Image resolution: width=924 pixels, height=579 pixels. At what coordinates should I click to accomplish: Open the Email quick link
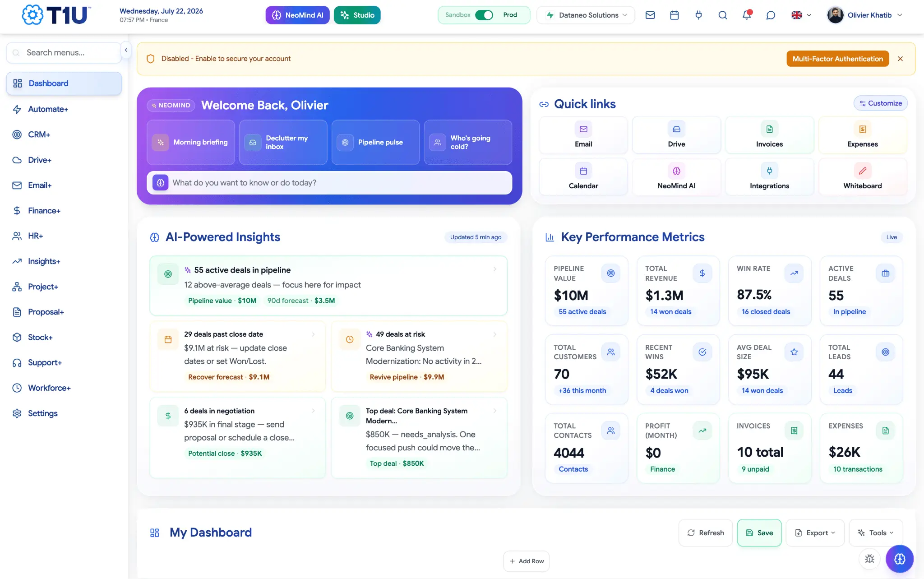click(x=583, y=135)
